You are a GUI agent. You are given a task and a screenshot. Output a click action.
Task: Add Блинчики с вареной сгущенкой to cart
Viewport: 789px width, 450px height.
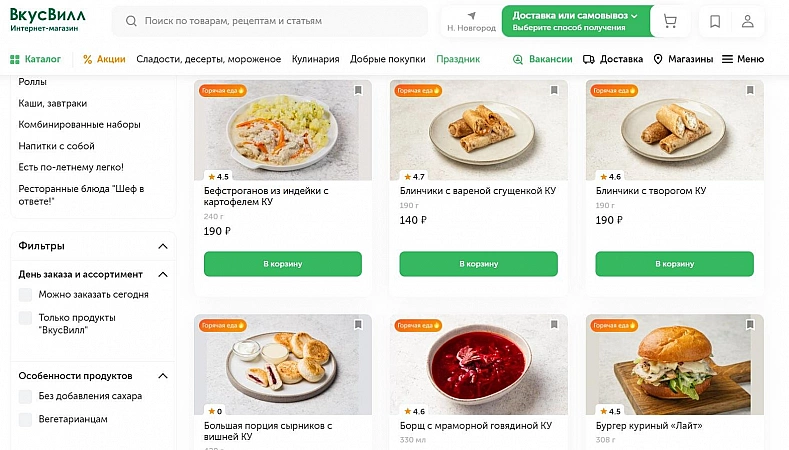[x=478, y=264]
